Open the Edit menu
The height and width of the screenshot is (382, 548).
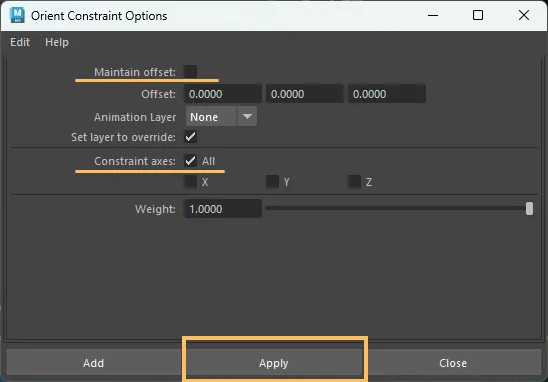20,42
